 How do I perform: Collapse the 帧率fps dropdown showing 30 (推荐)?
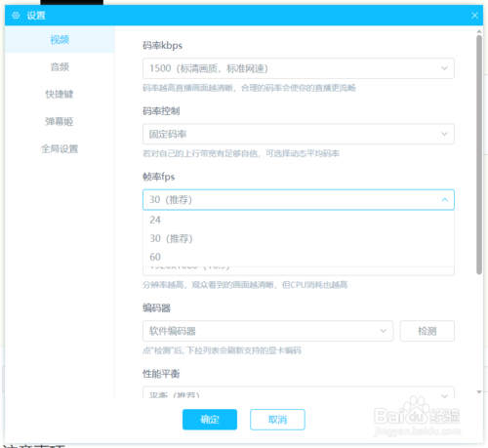[299, 200]
